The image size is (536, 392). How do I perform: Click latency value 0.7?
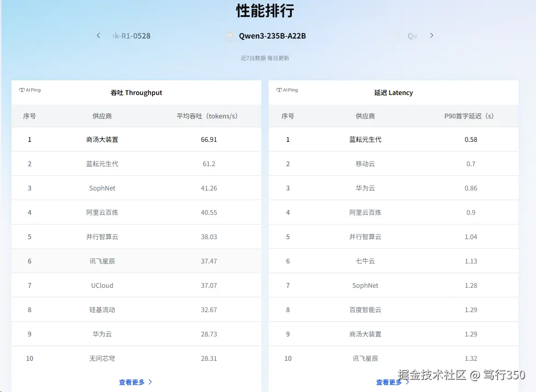point(471,164)
